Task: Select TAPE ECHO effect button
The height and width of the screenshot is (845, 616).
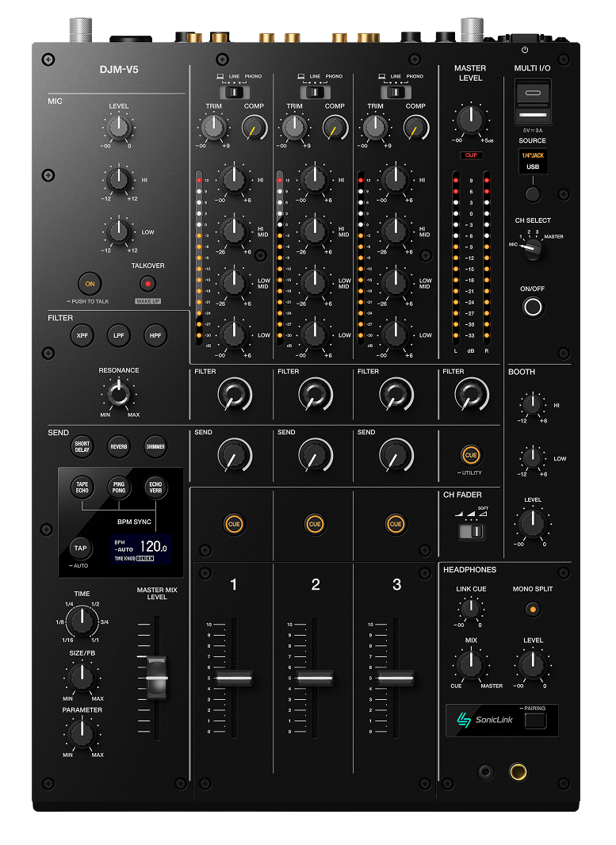Action: pyautogui.click(x=82, y=487)
